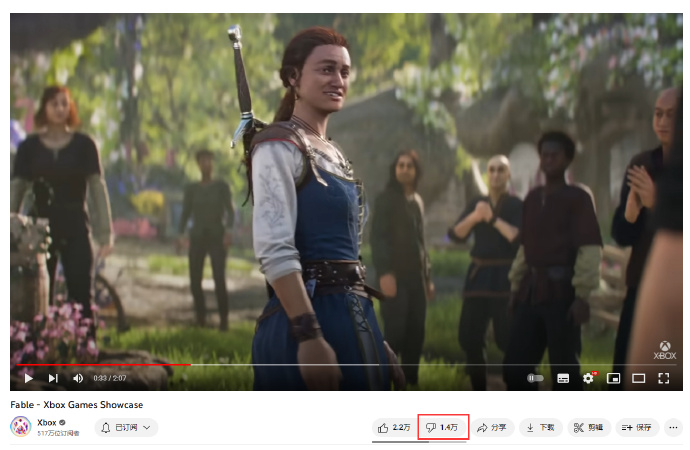Enter fullscreen mode

coord(664,378)
